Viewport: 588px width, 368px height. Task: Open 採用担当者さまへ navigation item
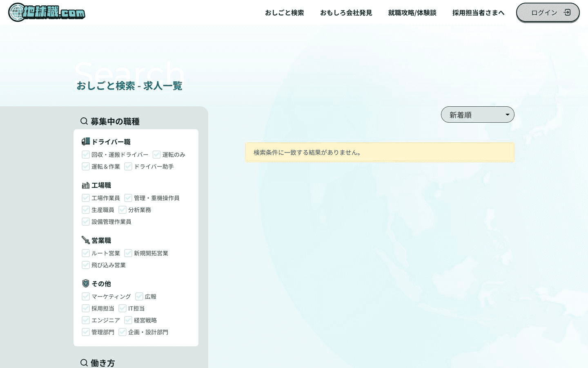479,13
